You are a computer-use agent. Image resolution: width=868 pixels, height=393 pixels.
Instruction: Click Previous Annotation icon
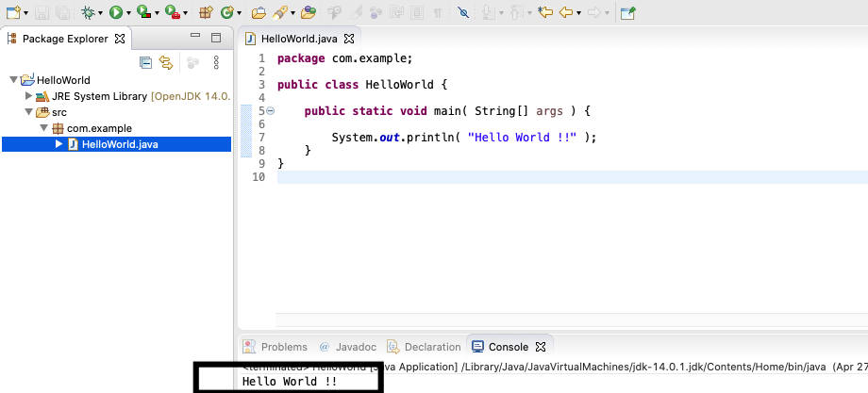click(516, 12)
